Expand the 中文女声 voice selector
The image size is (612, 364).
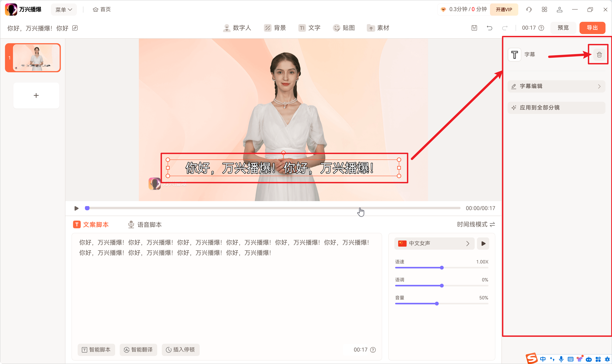point(434,244)
